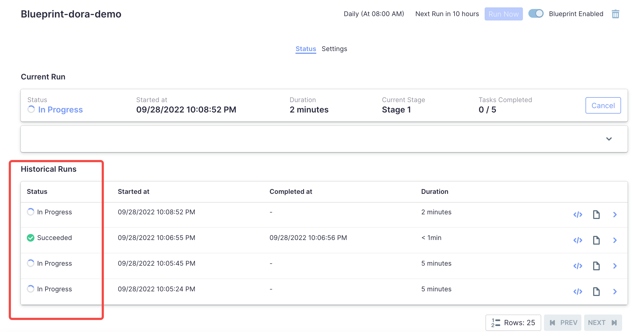This screenshot has width=644, height=332.
Task: Click the PREV pagination button
Action: (x=563, y=323)
